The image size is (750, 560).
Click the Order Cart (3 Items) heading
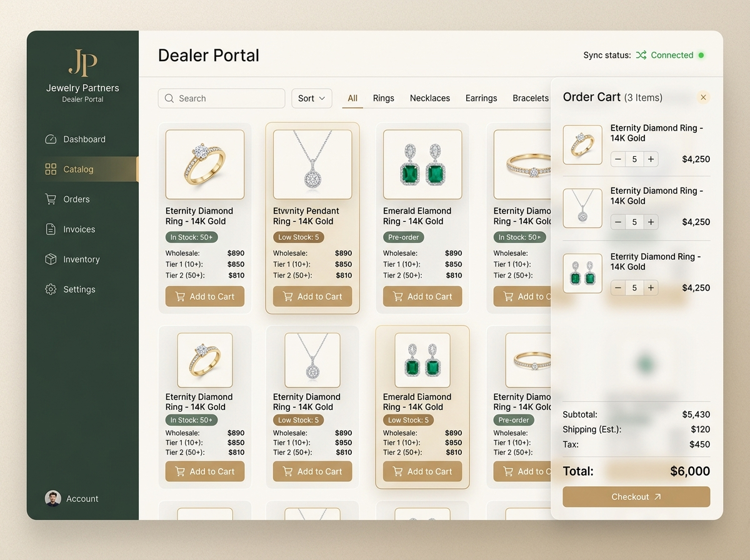[612, 97]
